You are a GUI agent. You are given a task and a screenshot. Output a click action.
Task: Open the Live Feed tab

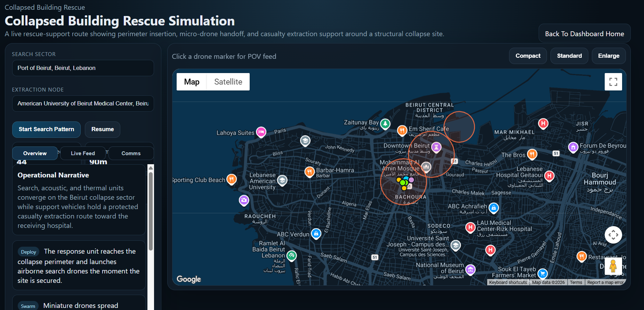(83, 153)
